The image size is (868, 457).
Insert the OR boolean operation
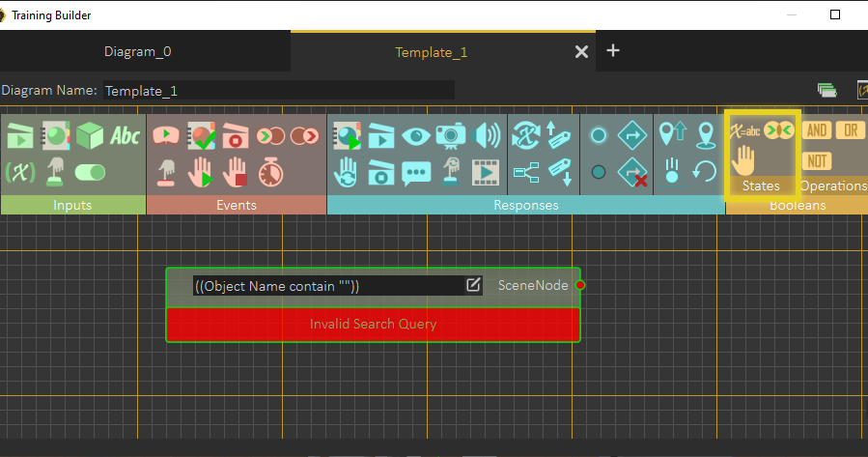click(850, 130)
